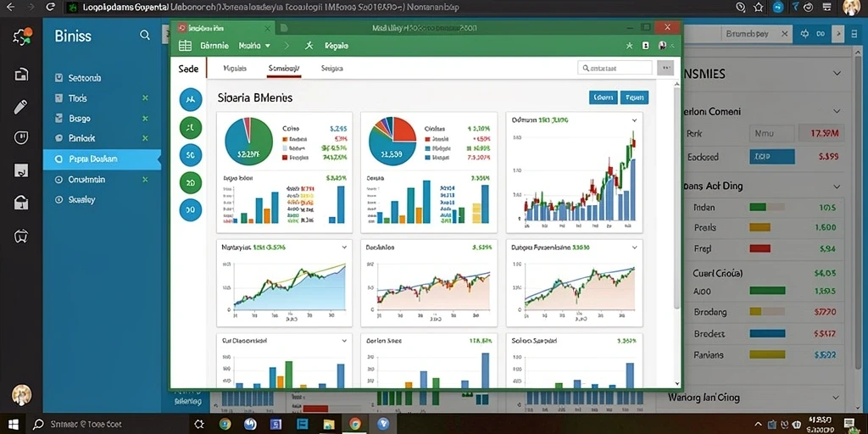This screenshot has height=434, width=868.
Task: Toggle the Sedtorub checkbox in sidebar
Action: click(59, 78)
